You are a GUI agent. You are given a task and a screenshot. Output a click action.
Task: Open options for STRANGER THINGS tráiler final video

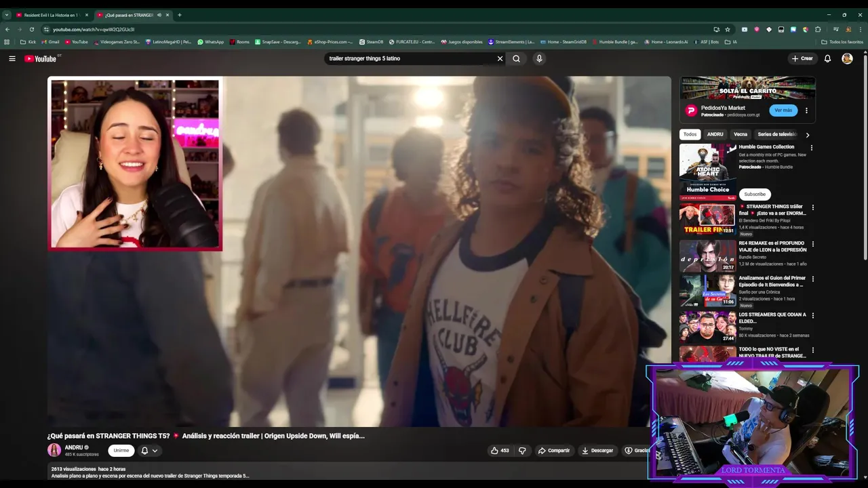pos(812,207)
